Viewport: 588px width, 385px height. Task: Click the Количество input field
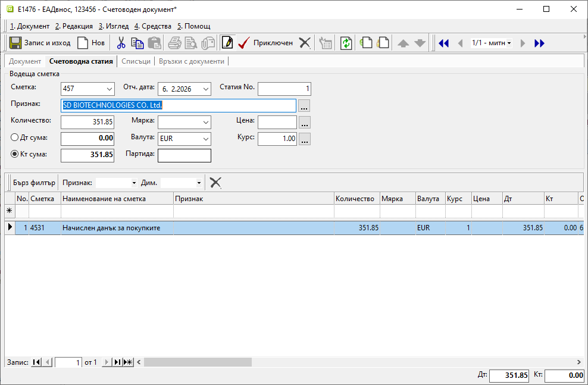pos(87,122)
